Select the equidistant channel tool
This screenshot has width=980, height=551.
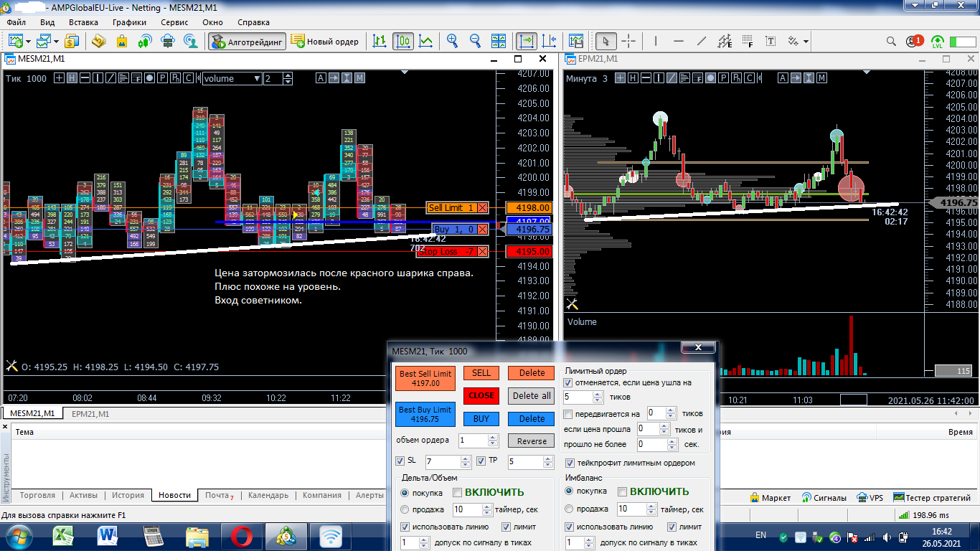(725, 42)
